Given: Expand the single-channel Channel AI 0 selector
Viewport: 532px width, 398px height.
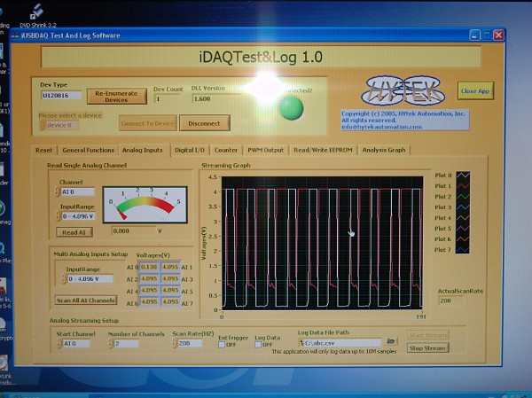Looking at the screenshot, I should [76, 191].
